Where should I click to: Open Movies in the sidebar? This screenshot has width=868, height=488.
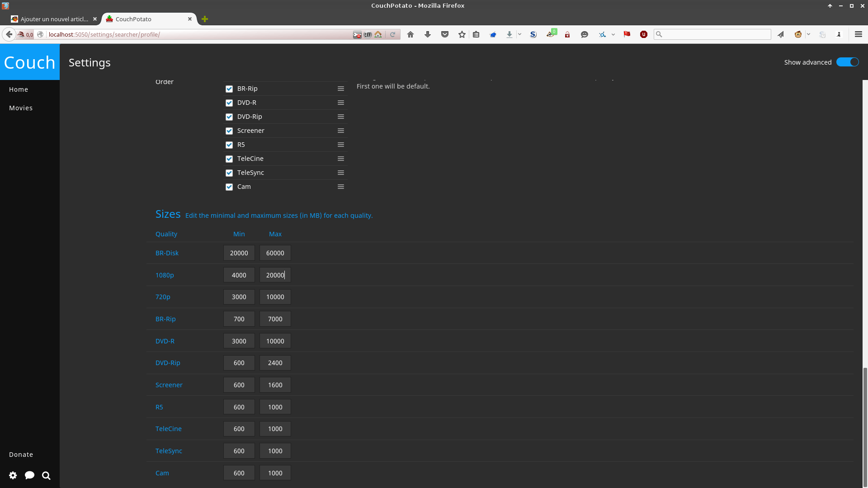pos(21,108)
